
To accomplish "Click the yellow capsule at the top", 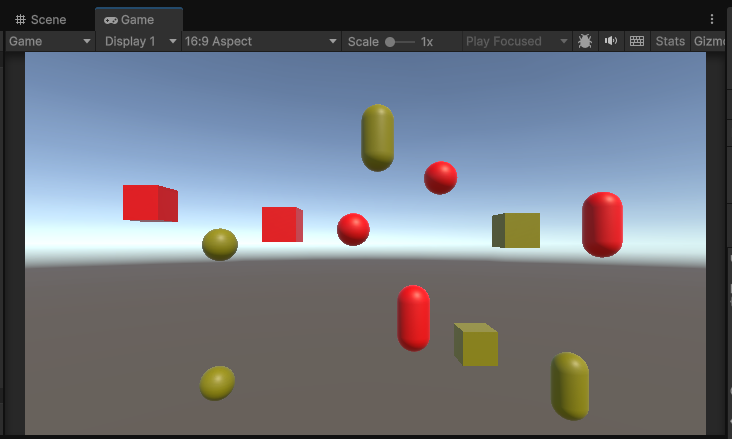I will (377, 137).
